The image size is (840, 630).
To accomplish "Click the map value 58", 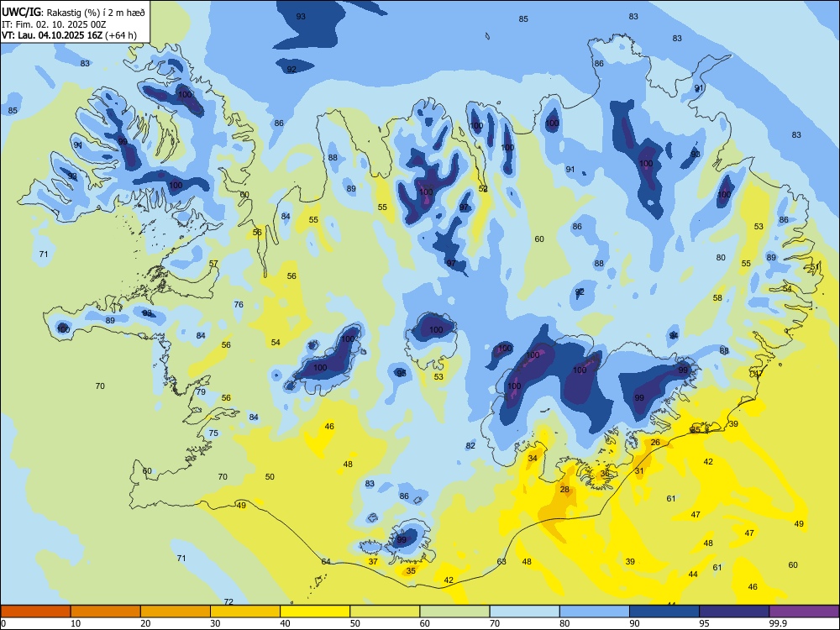I will tap(717, 297).
